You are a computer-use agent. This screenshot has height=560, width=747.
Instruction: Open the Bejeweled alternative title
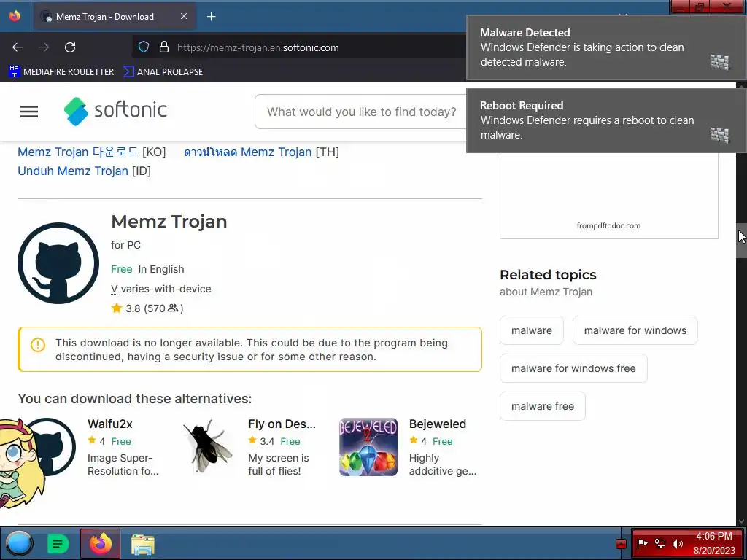click(438, 424)
